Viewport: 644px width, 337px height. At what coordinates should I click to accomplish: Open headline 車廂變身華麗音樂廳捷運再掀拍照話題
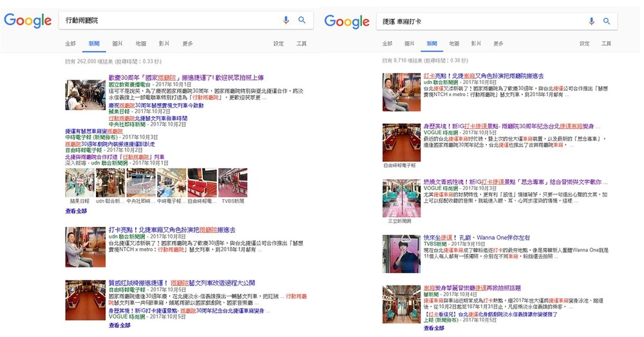[x=472, y=288]
